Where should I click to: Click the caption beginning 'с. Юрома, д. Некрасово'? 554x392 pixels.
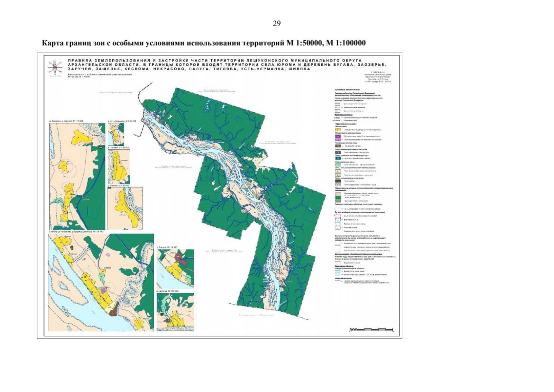[x=76, y=231]
